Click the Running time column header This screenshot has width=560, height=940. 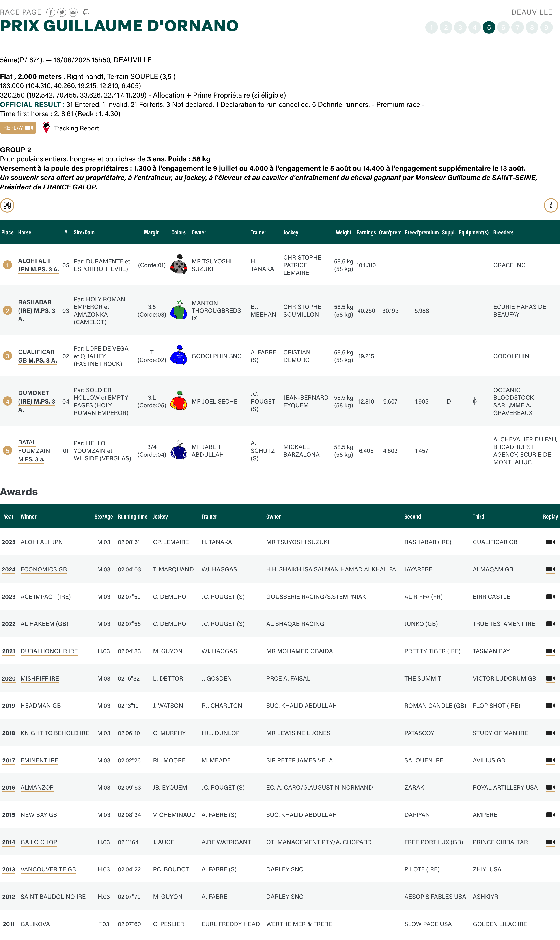[132, 517]
